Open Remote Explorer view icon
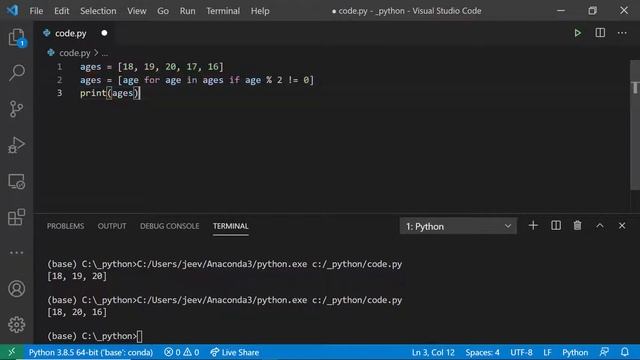Image resolution: width=640 pixels, height=360 pixels. click(16, 181)
